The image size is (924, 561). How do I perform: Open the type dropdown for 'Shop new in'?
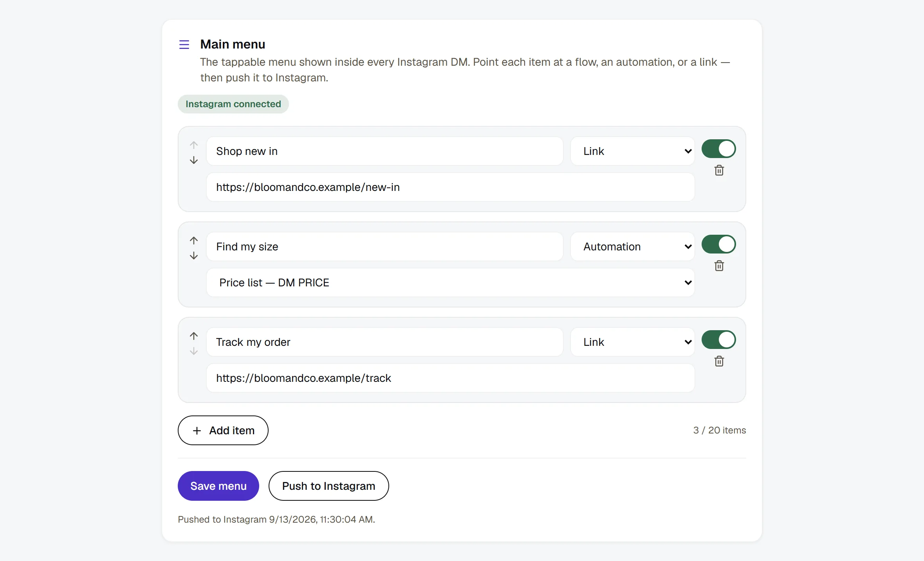click(633, 151)
